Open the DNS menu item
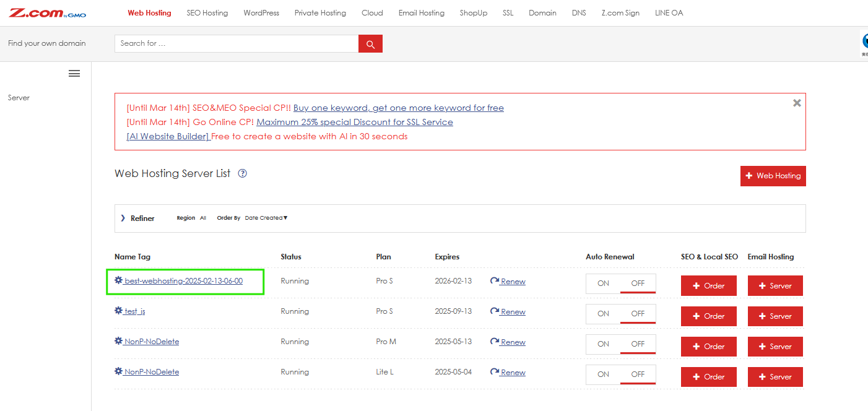 click(579, 13)
